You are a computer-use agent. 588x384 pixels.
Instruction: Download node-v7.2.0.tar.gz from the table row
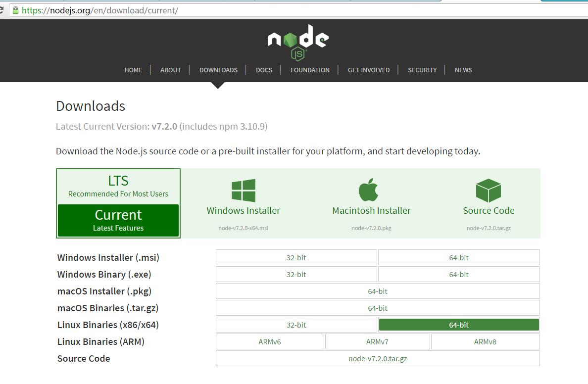pos(378,358)
